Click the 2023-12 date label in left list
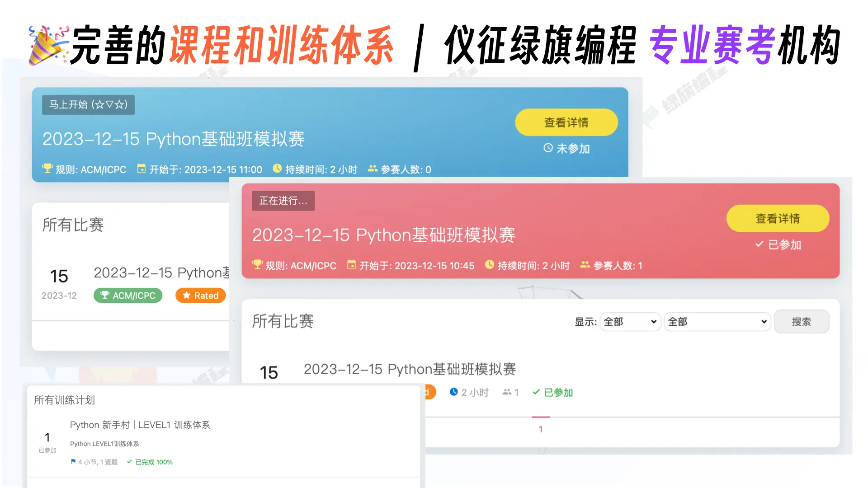The height and width of the screenshot is (488, 868). [x=59, y=296]
